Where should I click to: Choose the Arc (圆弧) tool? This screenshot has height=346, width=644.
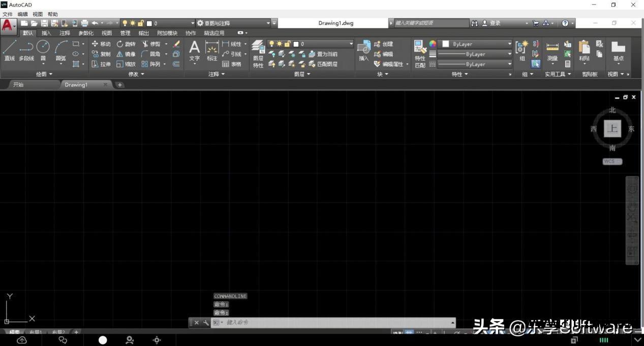(61, 51)
